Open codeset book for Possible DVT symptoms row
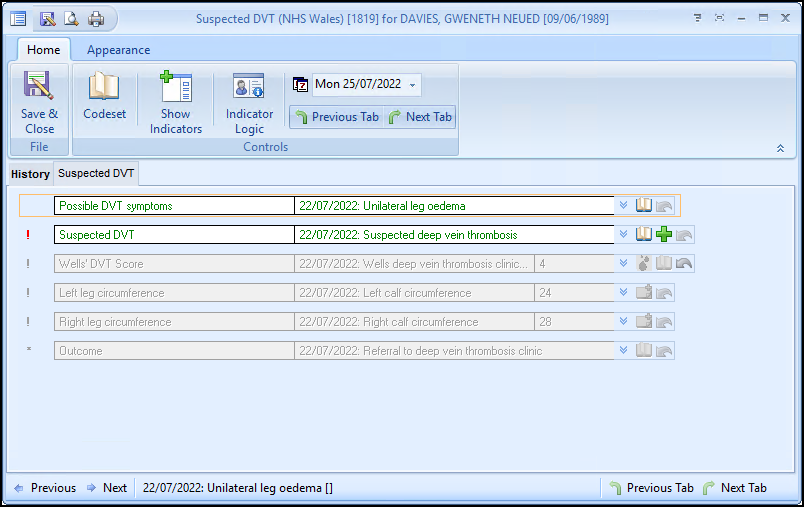The height and width of the screenshot is (507, 804). pyautogui.click(x=644, y=206)
